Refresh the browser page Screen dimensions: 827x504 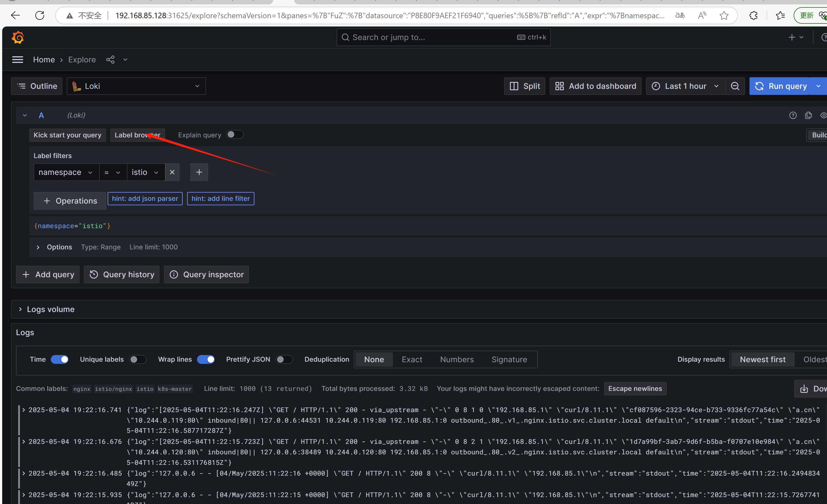pyautogui.click(x=40, y=15)
